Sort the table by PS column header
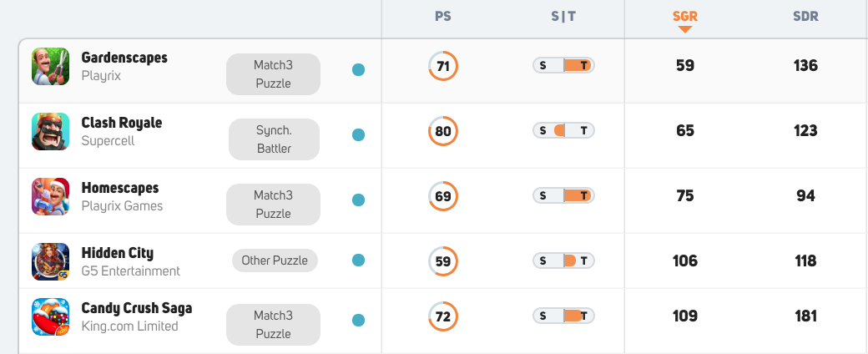The height and width of the screenshot is (354, 868). click(443, 17)
